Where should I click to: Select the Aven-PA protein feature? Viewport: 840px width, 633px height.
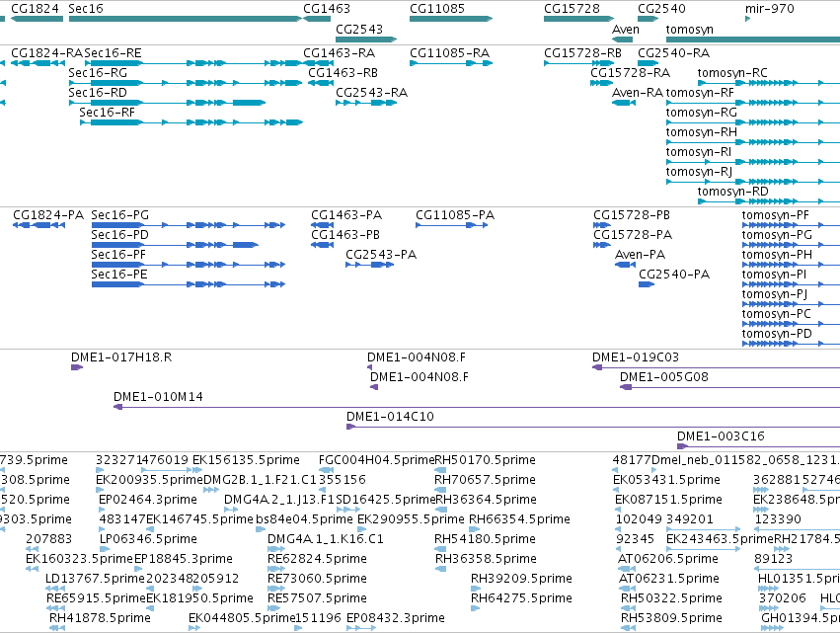coord(625,265)
